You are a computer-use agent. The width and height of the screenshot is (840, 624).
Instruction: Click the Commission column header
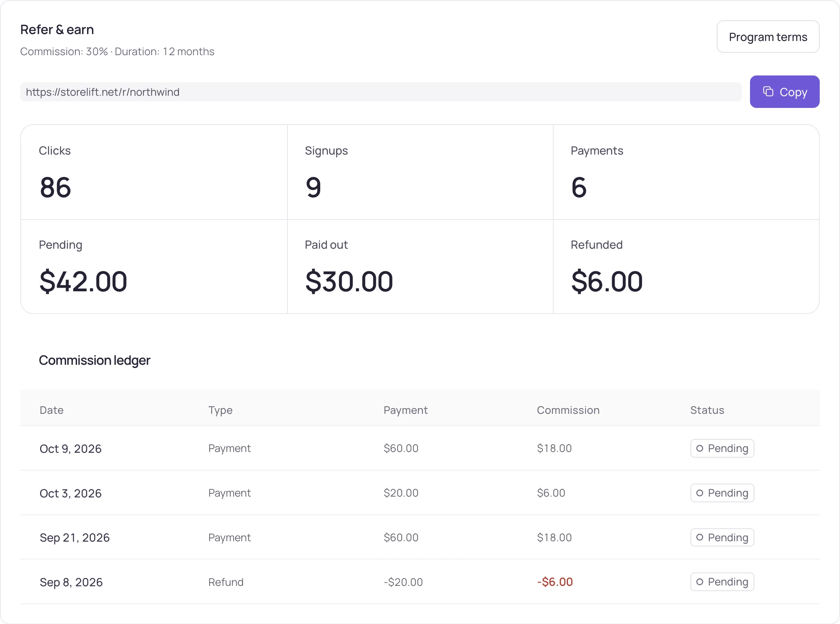coord(568,410)
